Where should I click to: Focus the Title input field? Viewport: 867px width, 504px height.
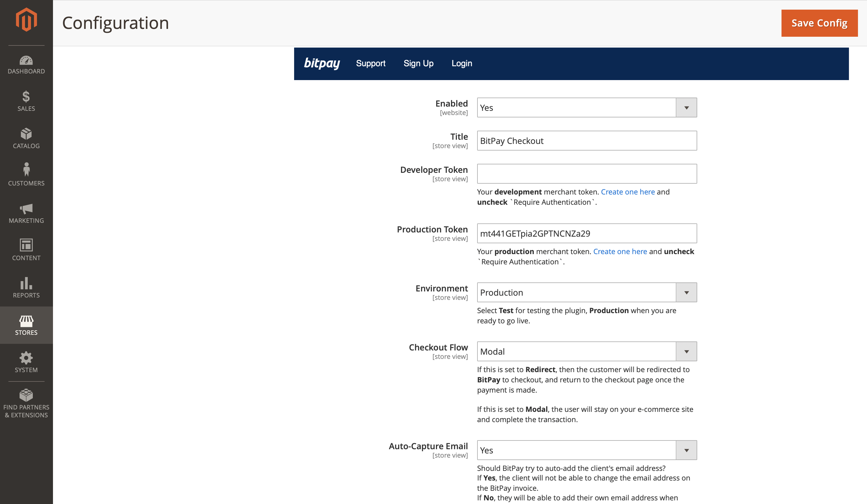pyautogui.click(x=587, y=141)
